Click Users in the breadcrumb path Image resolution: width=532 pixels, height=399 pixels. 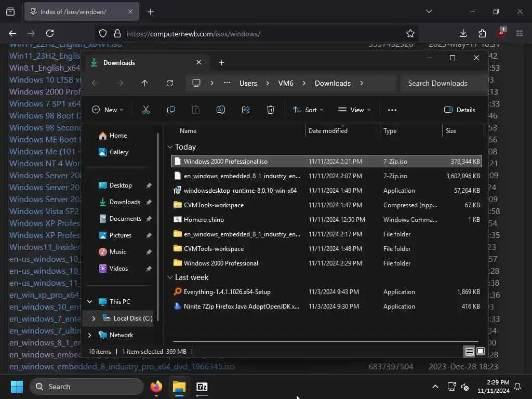[x=248, y=83]
